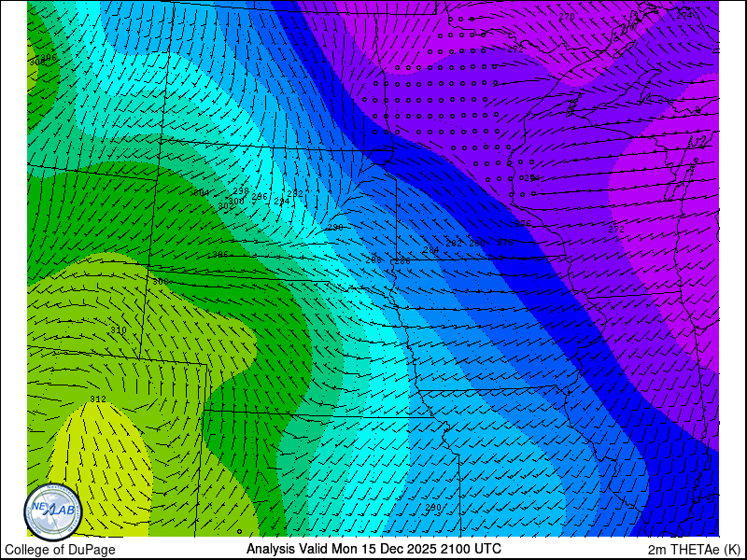Click the 310 contour label

coord(119,330)
